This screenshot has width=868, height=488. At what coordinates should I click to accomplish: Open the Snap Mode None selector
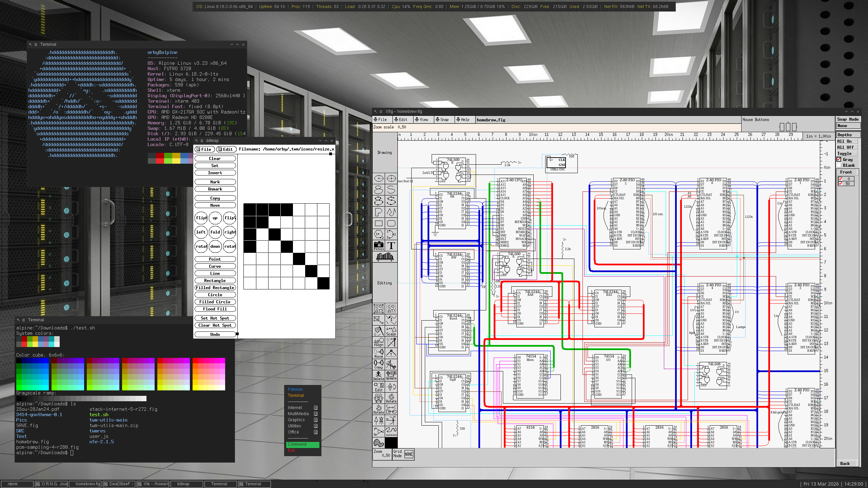tap(848, 126)
